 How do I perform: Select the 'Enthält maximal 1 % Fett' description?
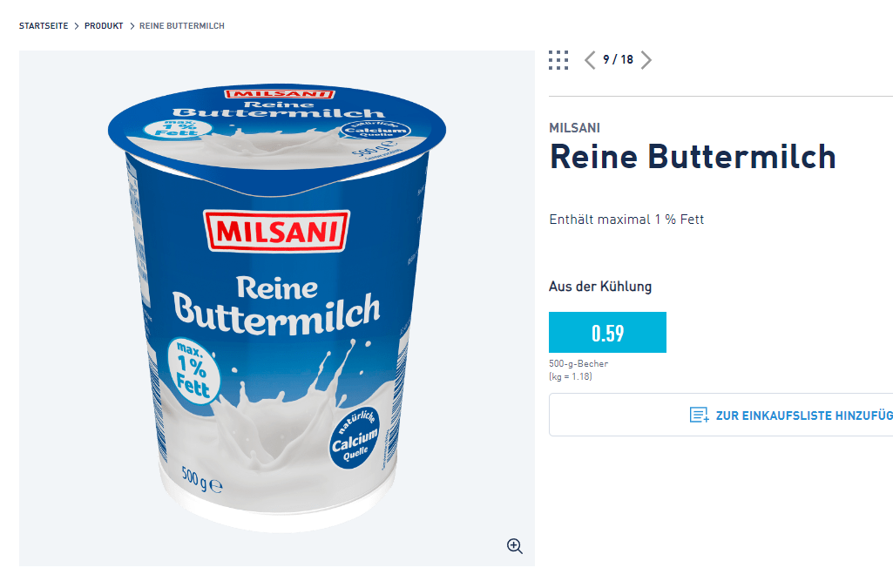pyautogui.click(x=626, y=220)
